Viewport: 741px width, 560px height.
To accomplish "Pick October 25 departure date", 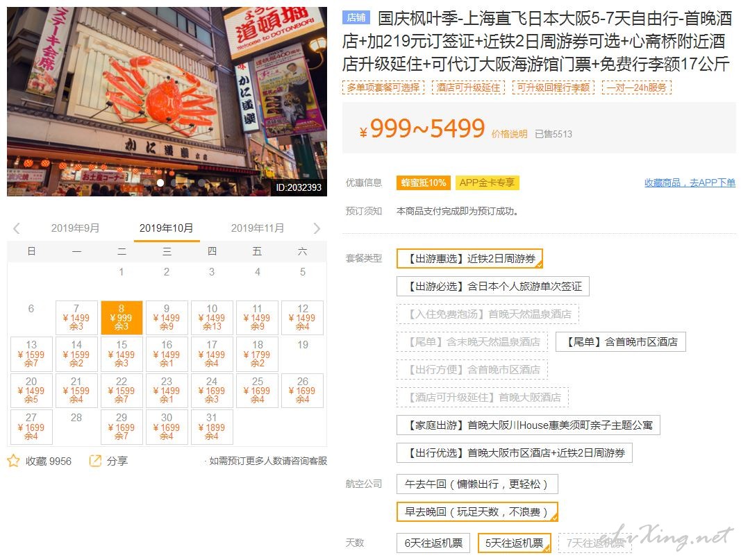I will click(x=257, y=391).
